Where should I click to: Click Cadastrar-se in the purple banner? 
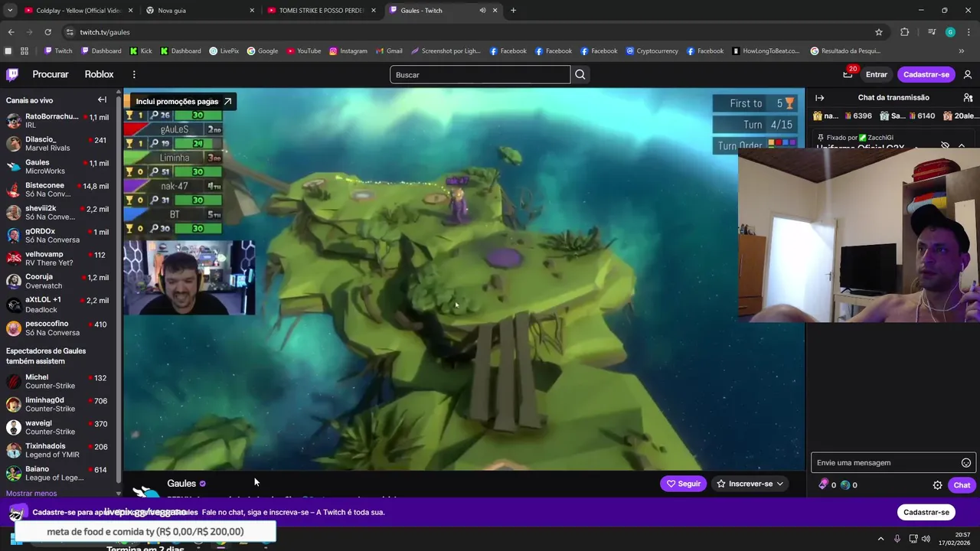point(926,512)
